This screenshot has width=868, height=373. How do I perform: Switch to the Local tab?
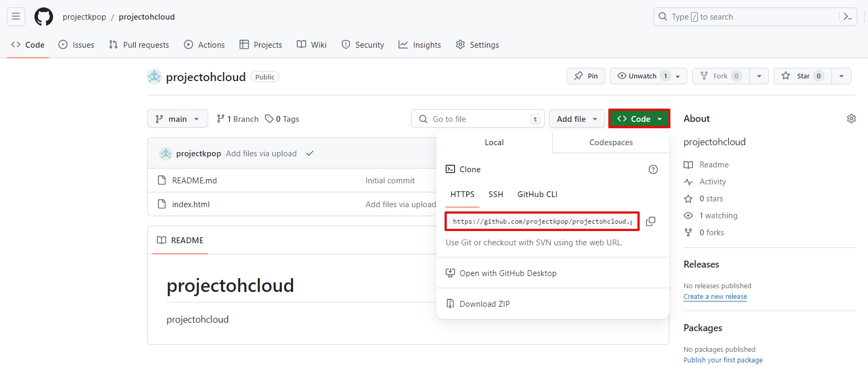[x=494, y=142]
